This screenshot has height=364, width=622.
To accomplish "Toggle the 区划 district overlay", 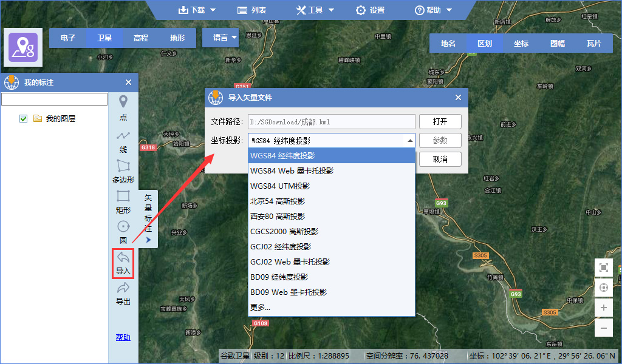I will point(485,44).
